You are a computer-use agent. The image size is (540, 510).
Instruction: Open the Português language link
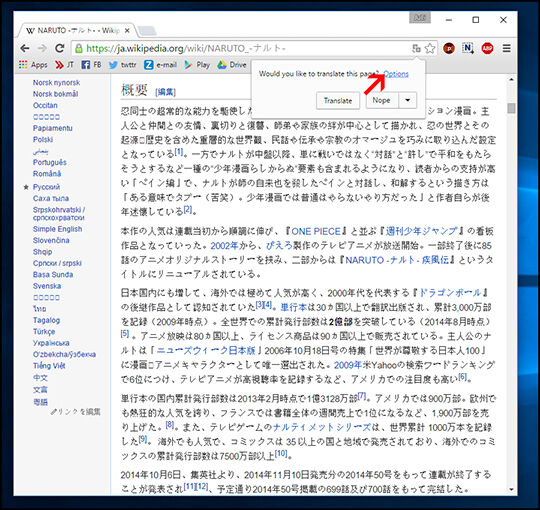tap(50, 162)
